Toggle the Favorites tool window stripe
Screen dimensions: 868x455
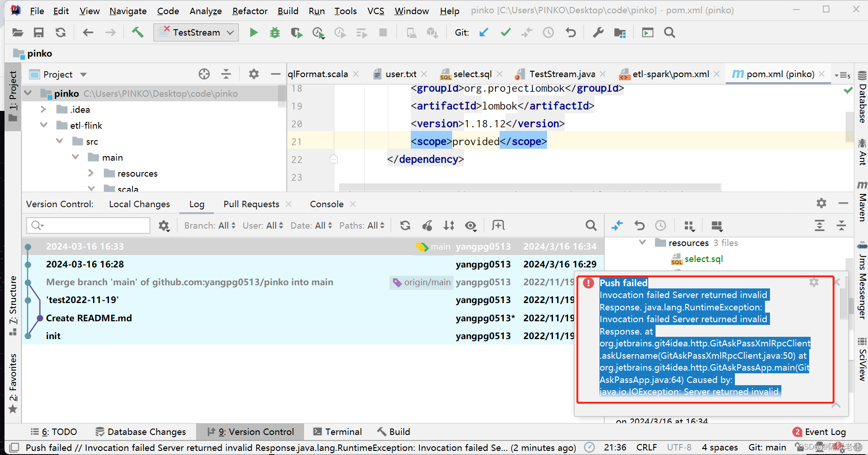[x=13, y=383]
